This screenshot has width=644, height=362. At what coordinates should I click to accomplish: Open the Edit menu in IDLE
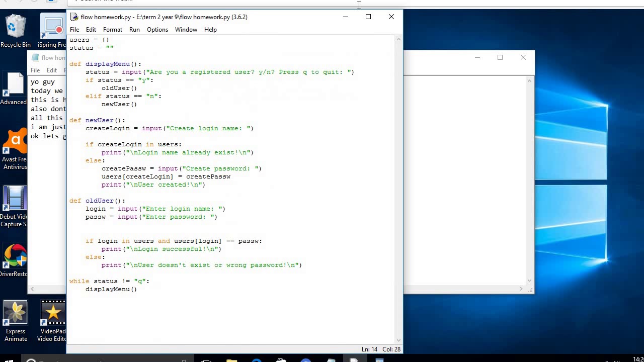pos(91,30)
